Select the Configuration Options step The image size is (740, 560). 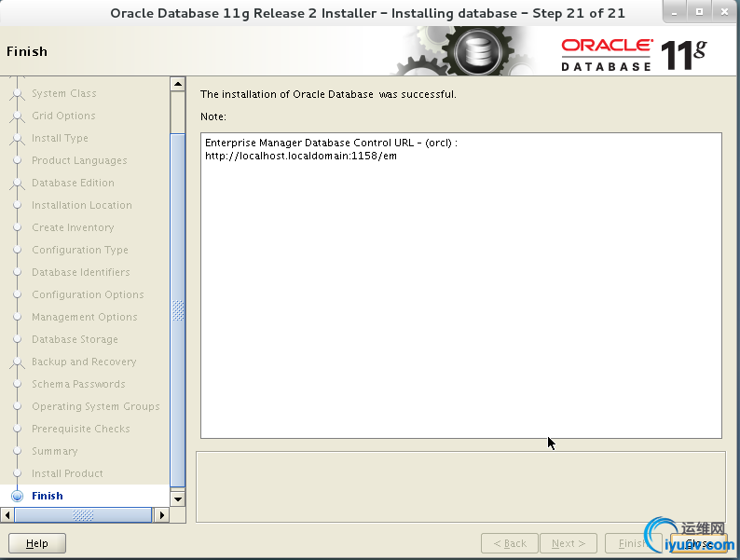point(88,294)
